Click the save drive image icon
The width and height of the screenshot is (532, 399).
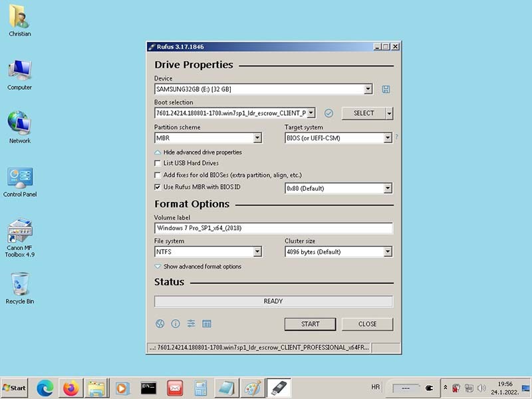pyautogui.click(x=386, y=89)
